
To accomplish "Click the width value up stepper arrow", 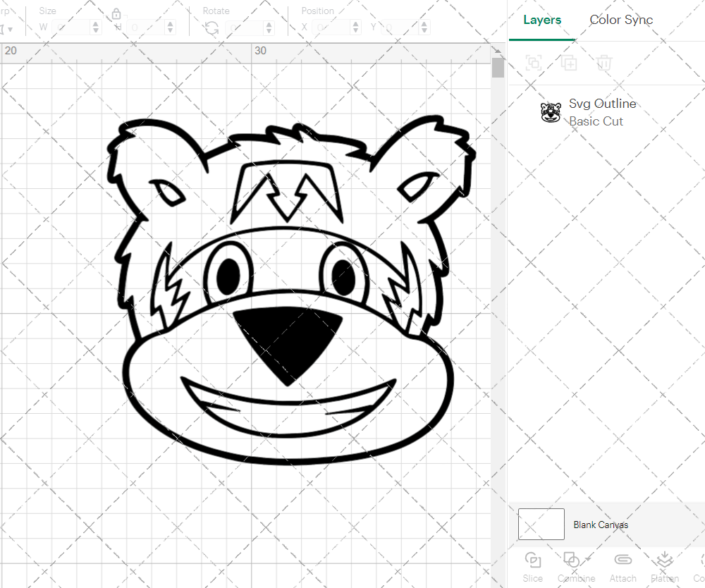I will (x=96, y=23).
